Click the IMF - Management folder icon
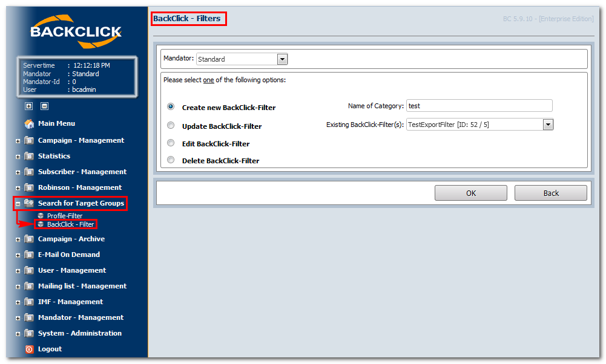The image size is (606, 364). pos(29,302)
